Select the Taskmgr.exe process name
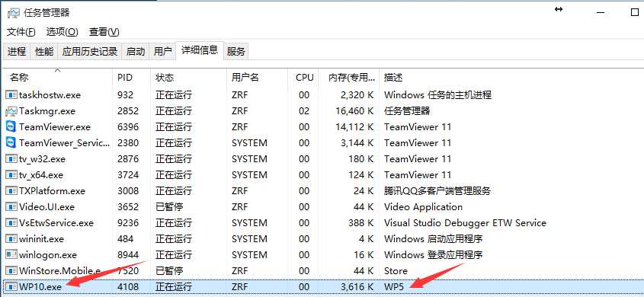Viewport: 644px width, 297px height. (x=47, y=111)
